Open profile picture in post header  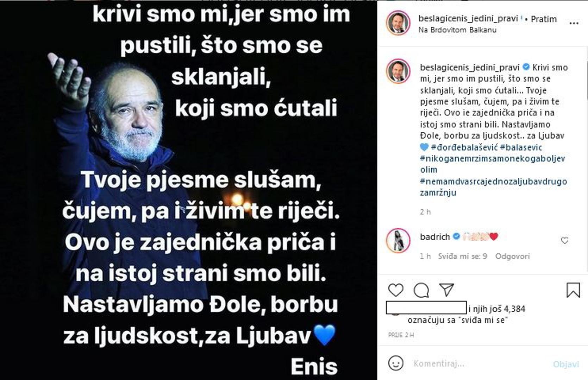(x=398, y=23)
